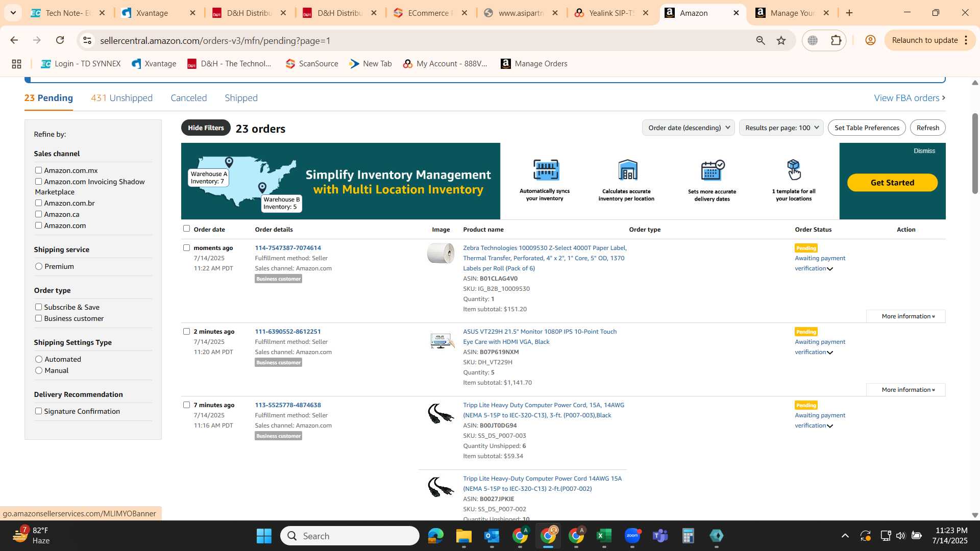Viewport: 980px width, 551px height.
Task: Expand More information for ASUS monitor order
Action: click(906, 390)
